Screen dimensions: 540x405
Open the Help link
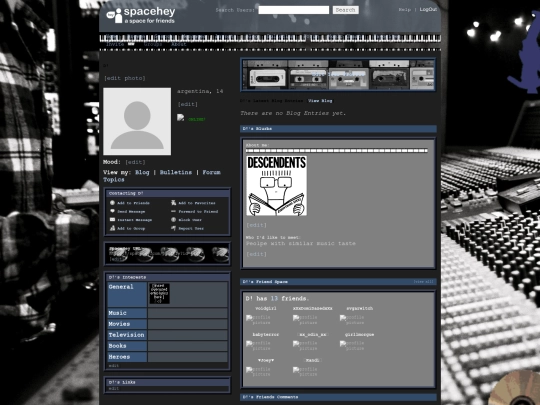point(405,10)
